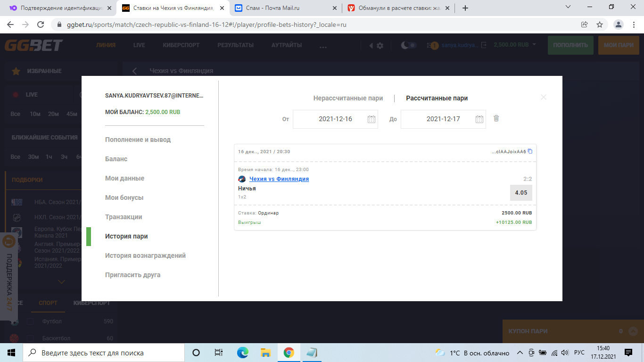Viewport: 644px width, 362px height.
Task: Switch to Нерассчитанные пари tab
Action: pyautogui.click(x=348, y=99)
